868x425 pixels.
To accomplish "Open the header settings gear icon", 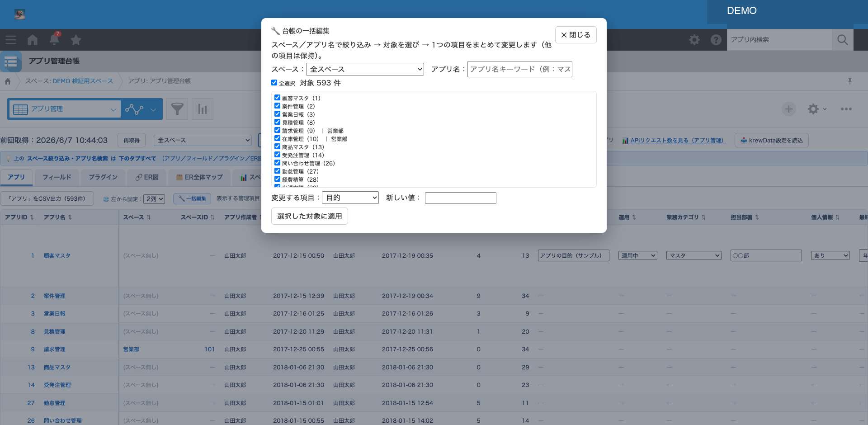I will pyautogui.click(x=694, y=40).
